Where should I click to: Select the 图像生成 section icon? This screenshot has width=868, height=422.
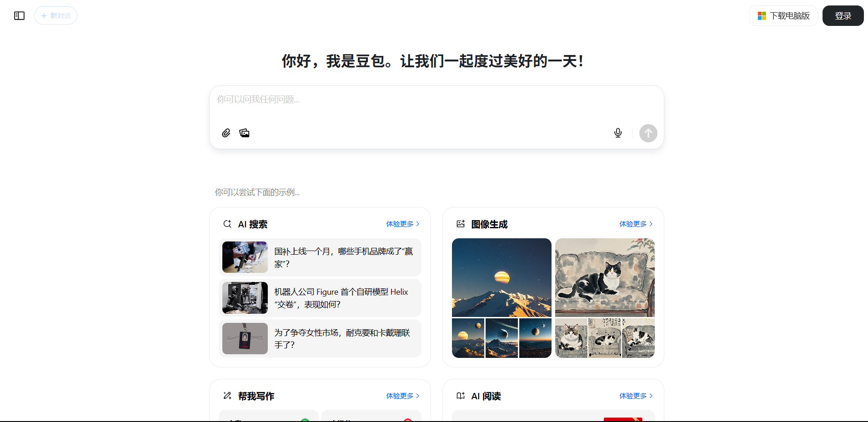click(x=461, y=224)
